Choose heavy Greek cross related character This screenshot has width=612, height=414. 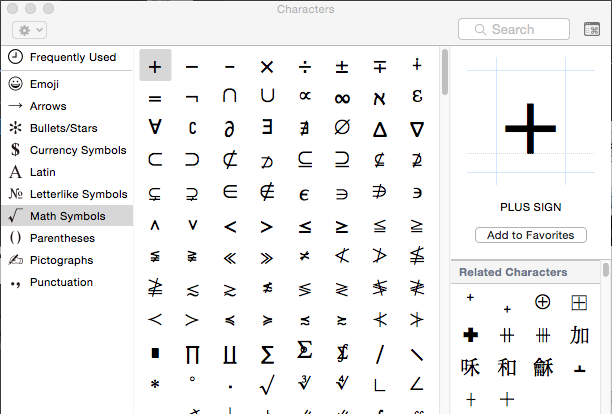coord(470,335)
